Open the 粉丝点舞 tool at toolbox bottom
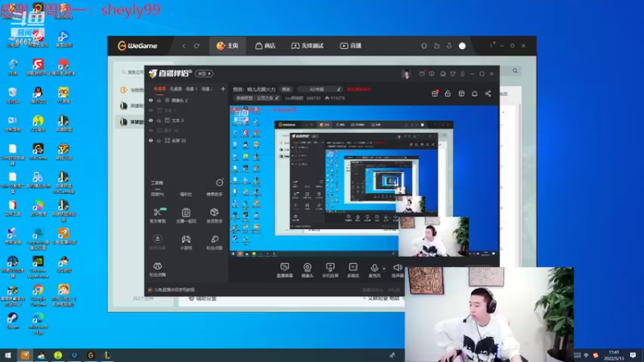The width and height of the screenshot is (644, 362). pos(157,269)
